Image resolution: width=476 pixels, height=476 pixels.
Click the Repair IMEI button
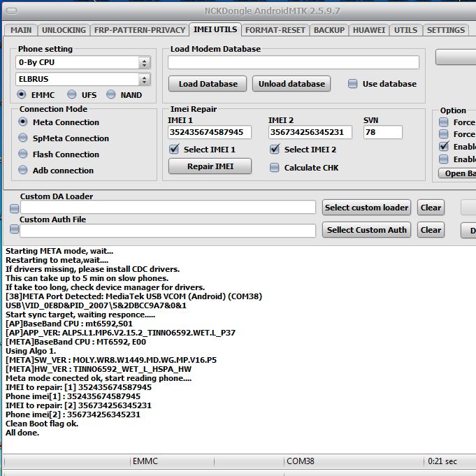coord(210,166)
